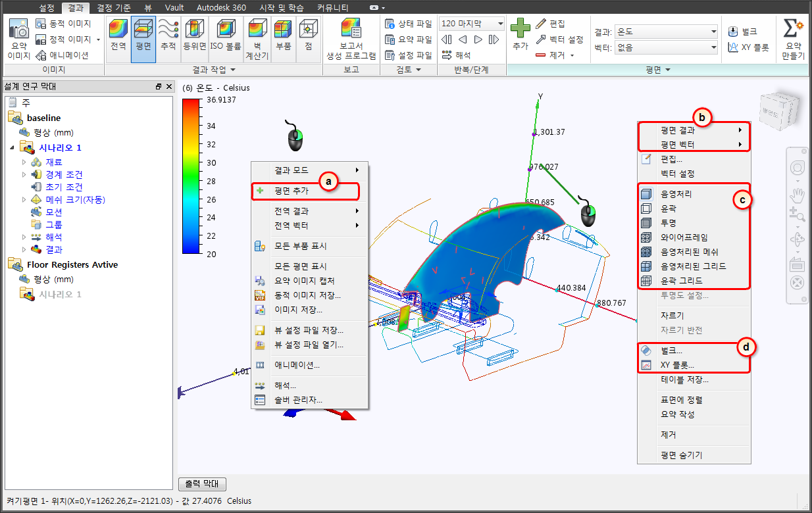Open the 제거 dropdown arrow in the ribbon
The width and height of the screenshot is (812, 513).
click(x=572, y=55)
